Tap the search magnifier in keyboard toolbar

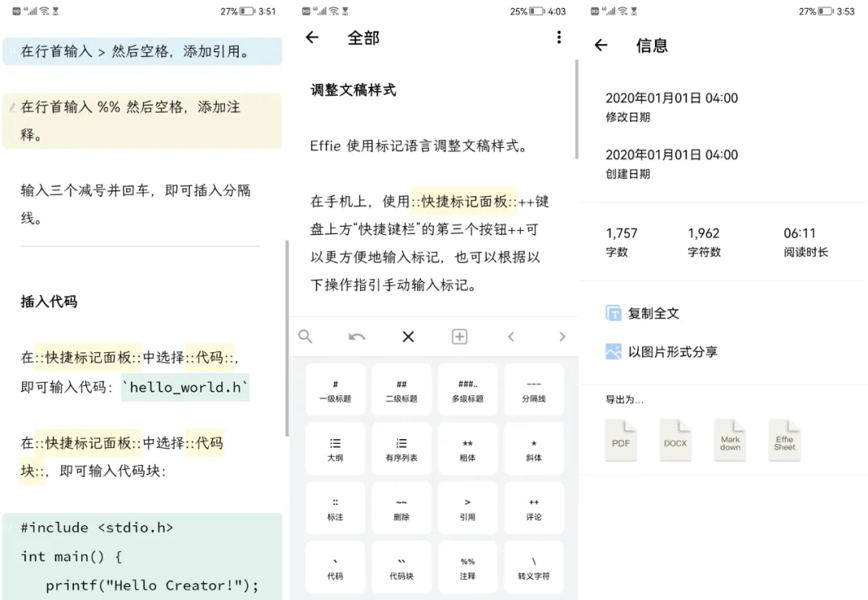(x=305, y=336)
